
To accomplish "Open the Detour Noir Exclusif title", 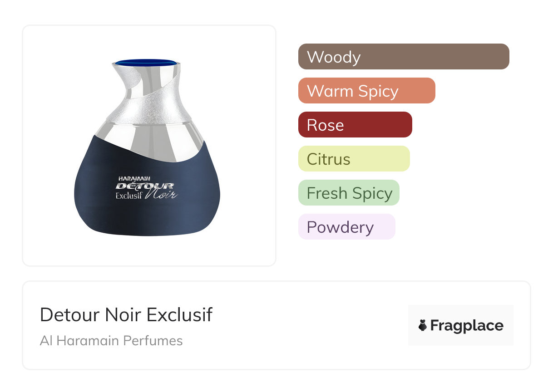I will [x=126, y=314].
